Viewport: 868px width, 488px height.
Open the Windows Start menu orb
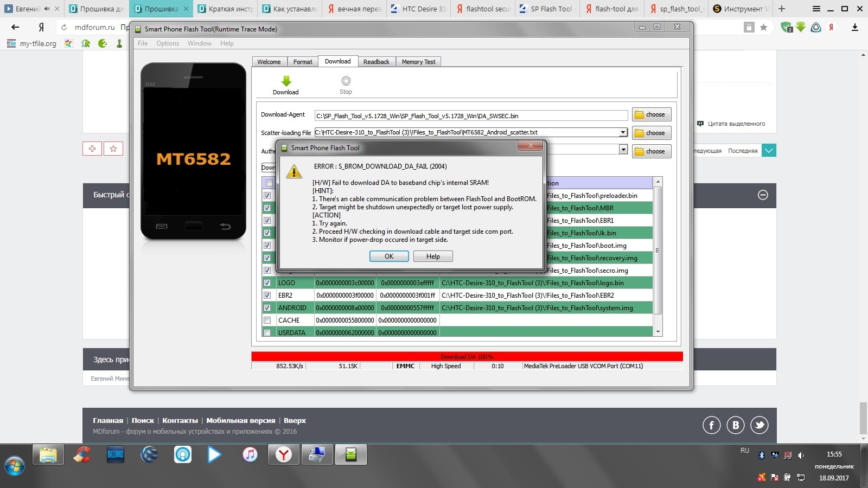(x=15, y=465)
